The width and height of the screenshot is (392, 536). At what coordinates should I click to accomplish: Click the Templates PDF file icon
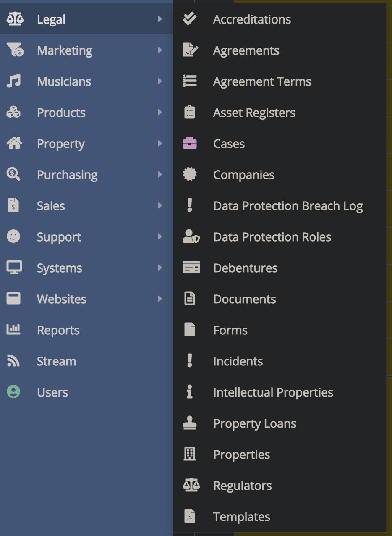click(x=190, y=517)
